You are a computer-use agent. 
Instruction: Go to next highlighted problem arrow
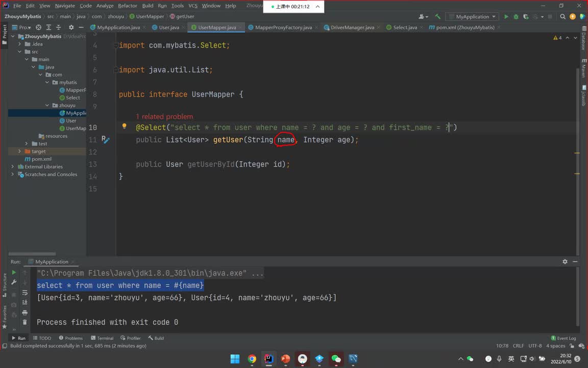click(575, 37)
